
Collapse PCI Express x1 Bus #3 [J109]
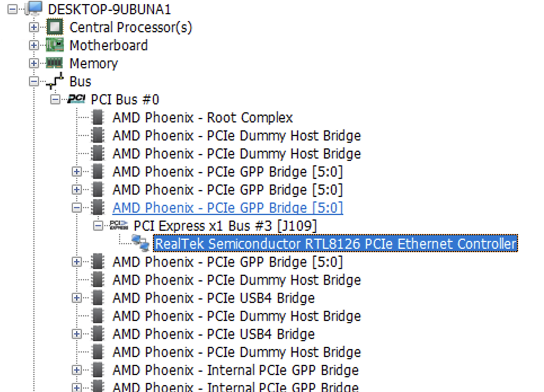pyautogui.click(x=98, y=226)
